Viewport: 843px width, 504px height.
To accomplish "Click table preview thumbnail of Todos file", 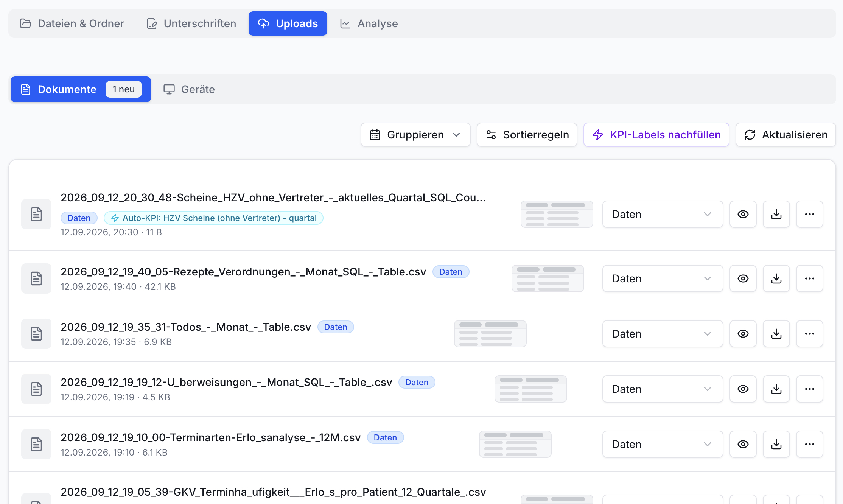I will (x=490, y=334).
